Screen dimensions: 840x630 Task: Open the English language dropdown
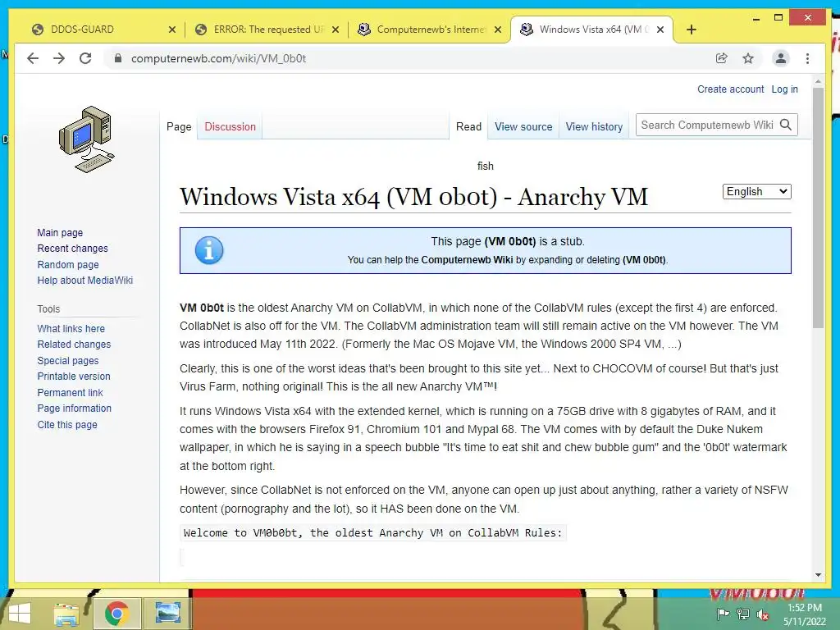[x=756, y=192]
